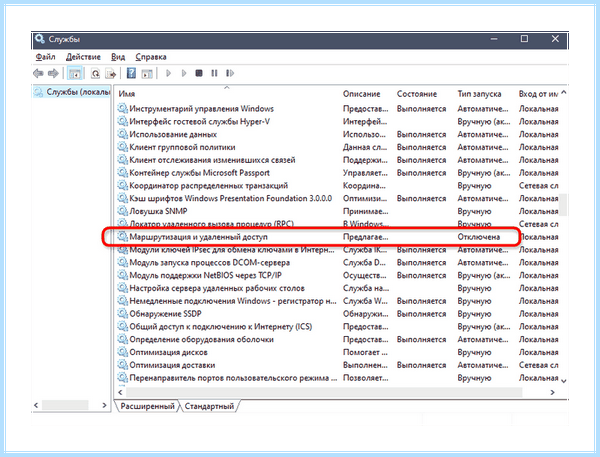
Task: Click Выполняется status in Обнаружение SSDP row
Action: coord(421,313)
